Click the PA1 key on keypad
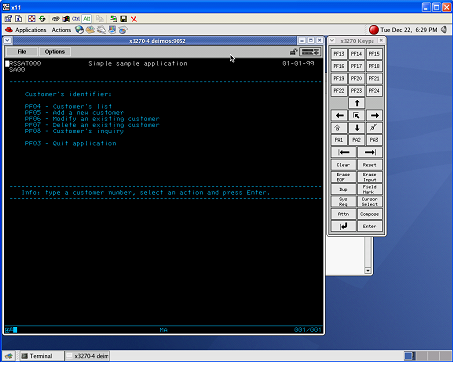 (339, 140)
